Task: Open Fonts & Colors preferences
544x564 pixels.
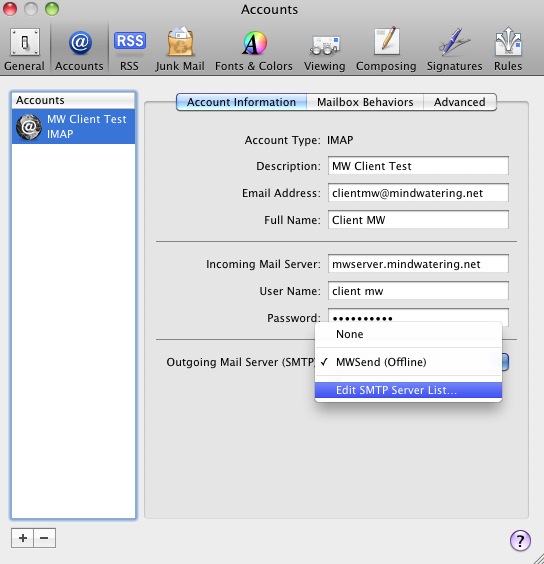Action: (x=254, y=50)
